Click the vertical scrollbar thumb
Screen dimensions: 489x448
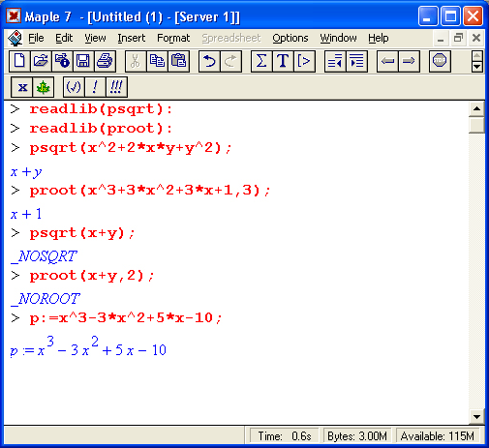pyautogui.click(x=476, y=125)
